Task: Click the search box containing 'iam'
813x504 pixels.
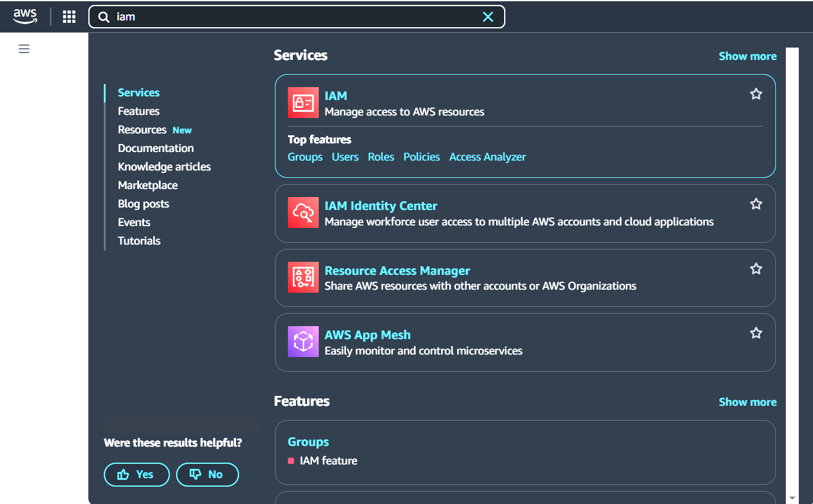Action: click(x=297, y=17)
